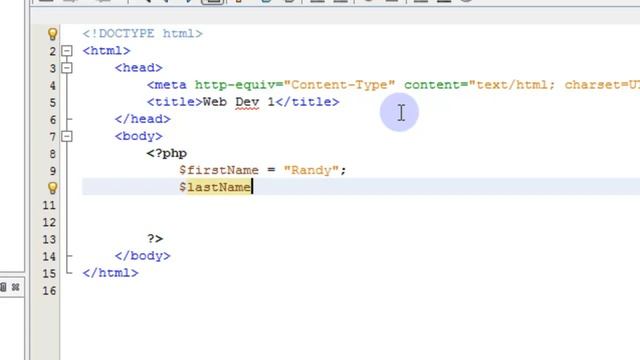Click the closing "</title>" tag

click(x=308, y=102)
